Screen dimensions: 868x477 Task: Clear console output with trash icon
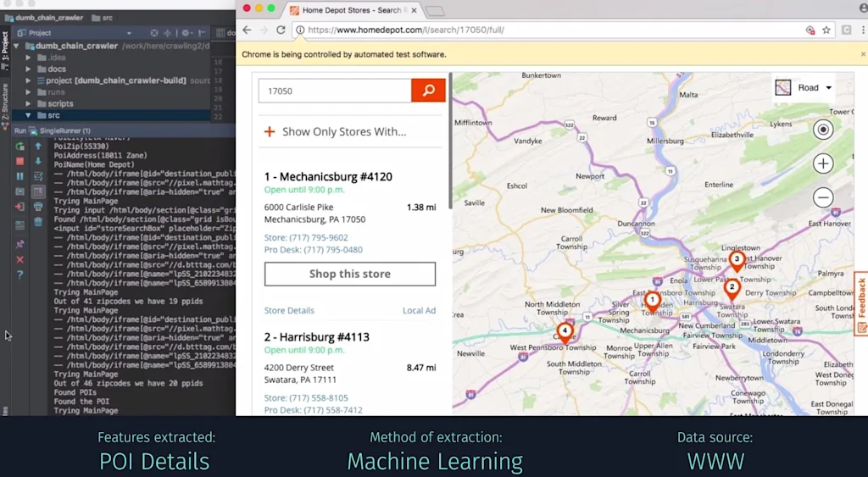click(38, 222)
